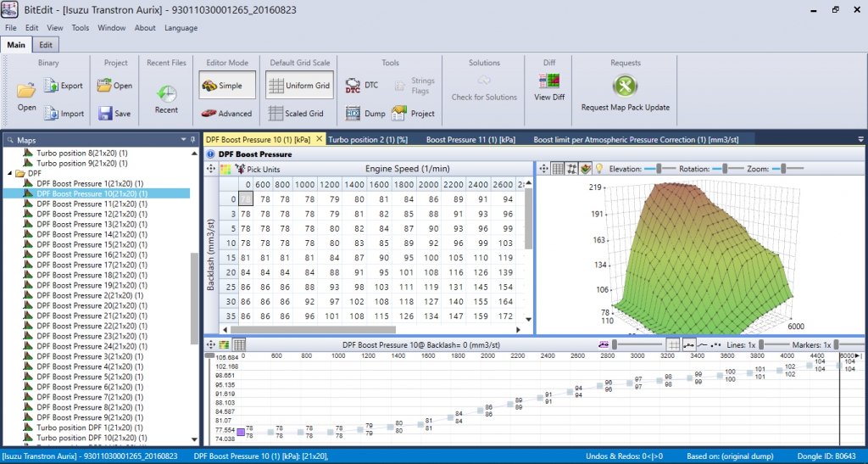Click the 3D view's move-arrows icon
Viewport: 868px width, 464px height.
tap(543, 168)
